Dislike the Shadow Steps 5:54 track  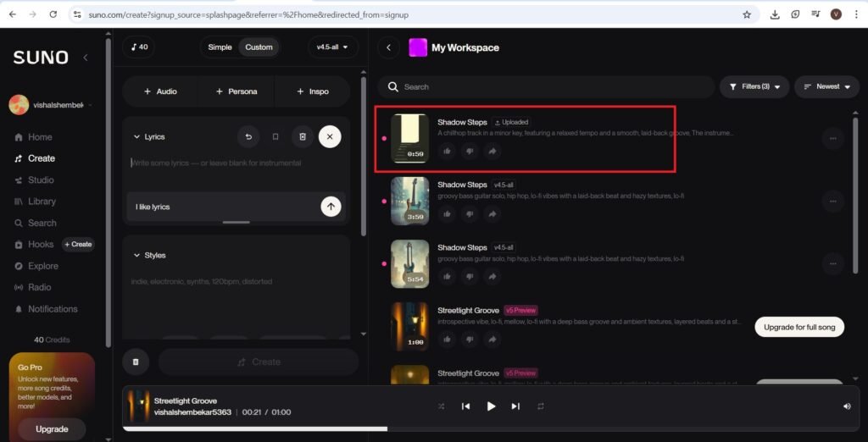click(x=470, y=277)
